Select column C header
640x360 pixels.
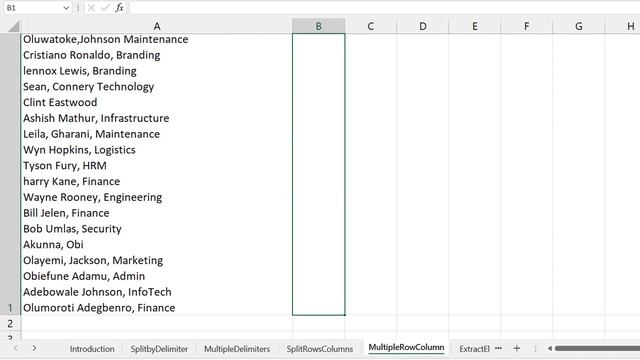[x=371, y=26]
